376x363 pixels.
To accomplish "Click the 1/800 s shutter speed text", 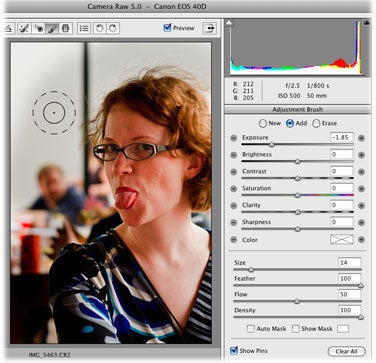I will pyautogui.click(x=318, y=86).
